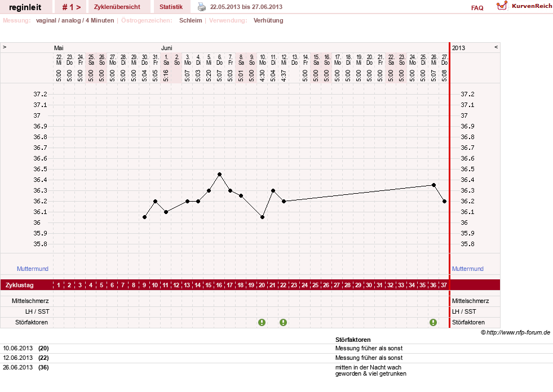Click left LH / SST row label
The height and width of the screenshot is (392, 553).
click(37, 311)
